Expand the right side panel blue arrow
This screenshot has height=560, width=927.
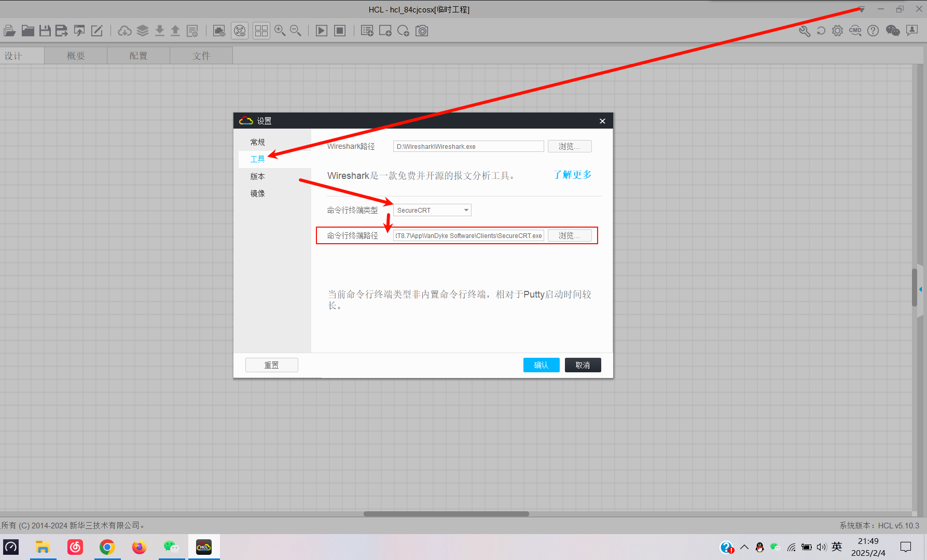[x=921, y=289]
